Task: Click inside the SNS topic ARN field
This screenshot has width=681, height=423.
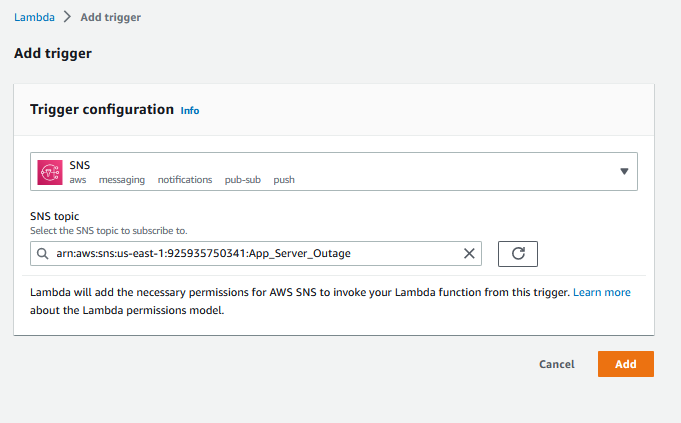Action: (250, 254)
